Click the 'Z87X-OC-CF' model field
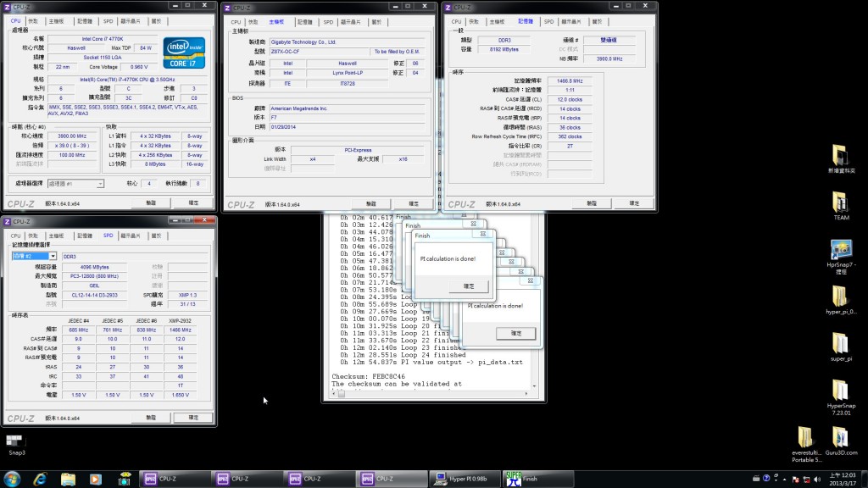Image resolution: width=868 pixels, height=488 pixels. point(319,52)
